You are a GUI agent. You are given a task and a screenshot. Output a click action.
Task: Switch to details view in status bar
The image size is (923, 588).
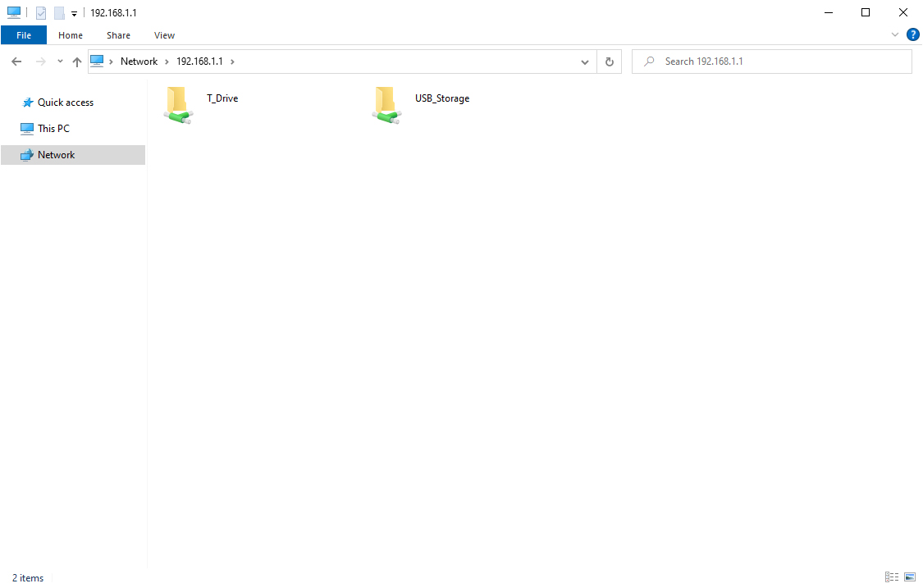tap(892, 577)
